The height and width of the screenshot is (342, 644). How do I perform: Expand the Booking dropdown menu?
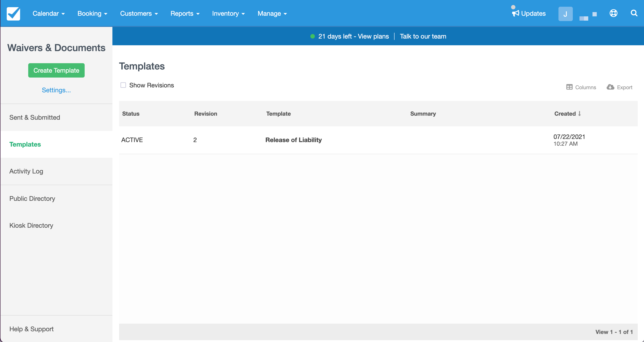coord(92,13)
